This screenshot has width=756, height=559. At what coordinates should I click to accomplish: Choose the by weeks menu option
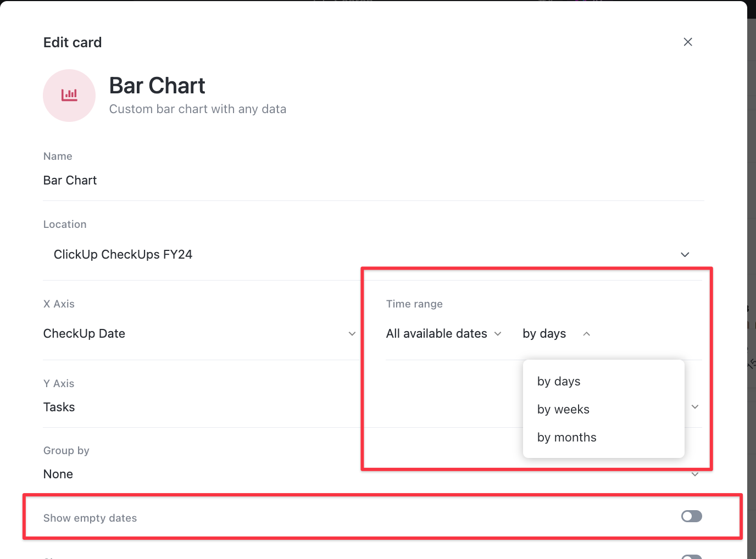tap(563, 410)
